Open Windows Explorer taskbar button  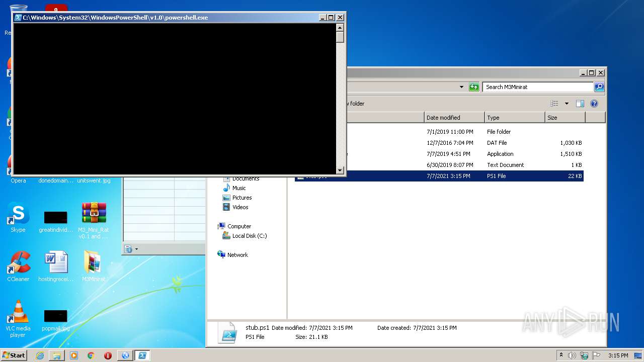pos(57,355)
